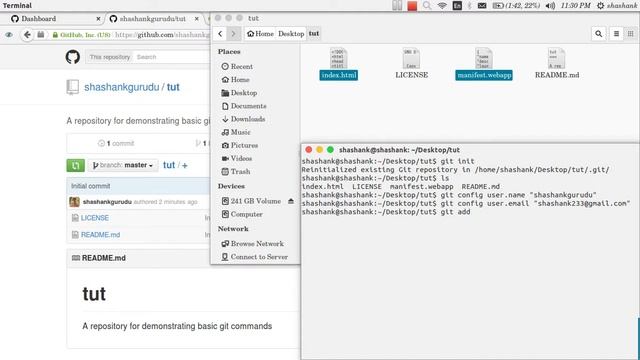Open Computer in Devices list
The width and height of the screenshot is (640, 360).
pyautogui.click(x=242, y=214)
